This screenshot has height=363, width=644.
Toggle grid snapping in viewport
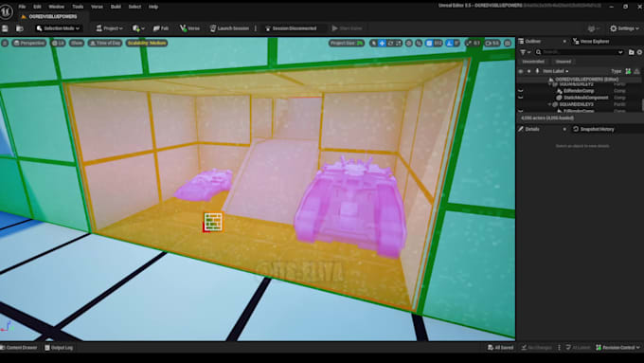pos(429,43)
